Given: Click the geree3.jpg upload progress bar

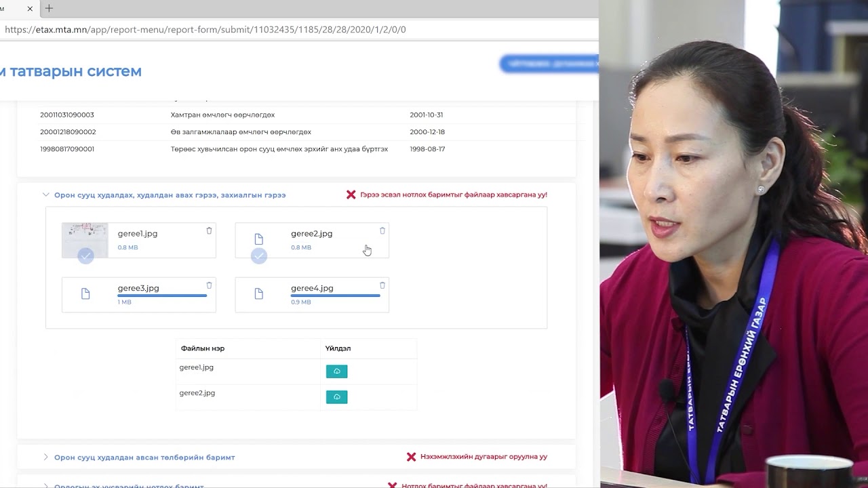Looking at the screenshot, I should (x=162, y=296).
